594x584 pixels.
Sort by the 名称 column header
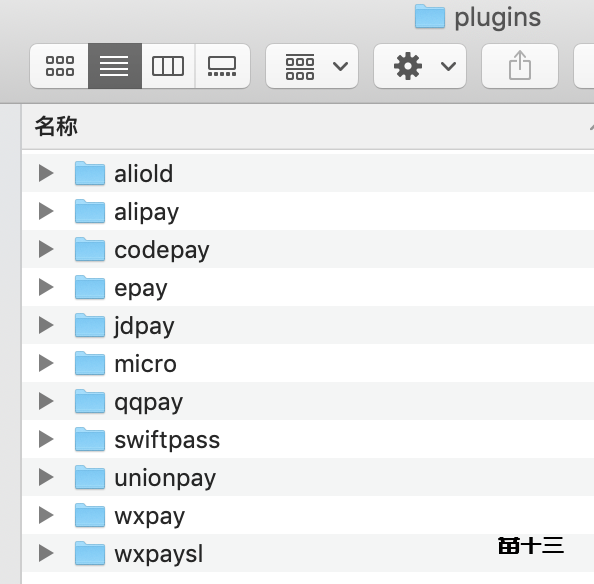point(56,126)
